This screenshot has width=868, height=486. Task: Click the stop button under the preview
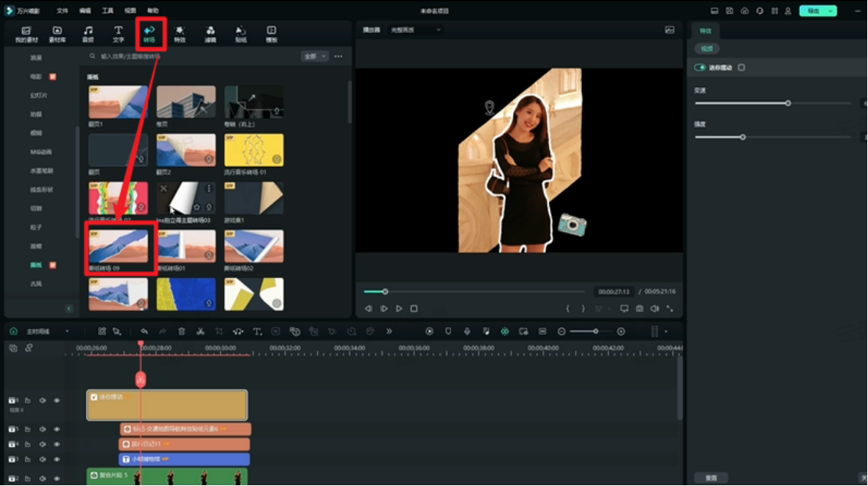point(414,309)
